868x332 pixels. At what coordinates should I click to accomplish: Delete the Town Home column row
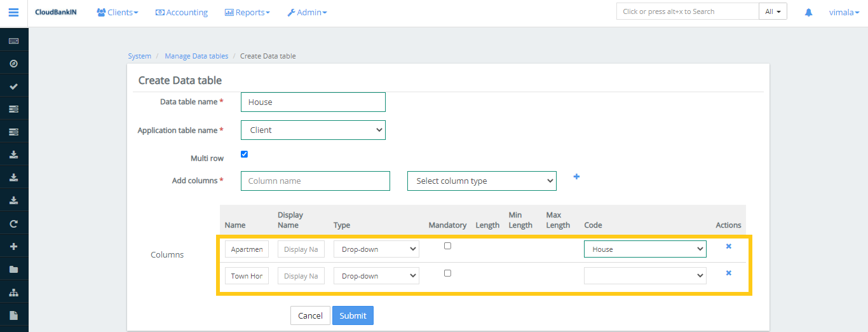(x=728, y=273)
